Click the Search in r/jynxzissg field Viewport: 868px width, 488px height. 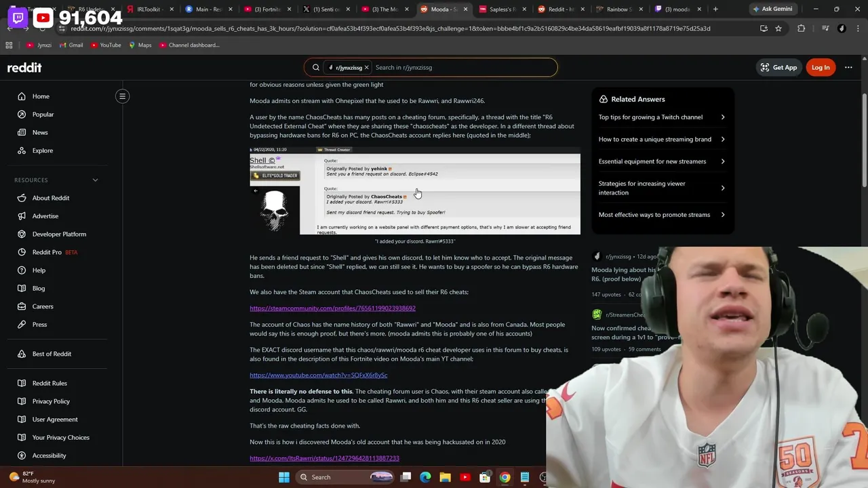[x=464, y=67]
